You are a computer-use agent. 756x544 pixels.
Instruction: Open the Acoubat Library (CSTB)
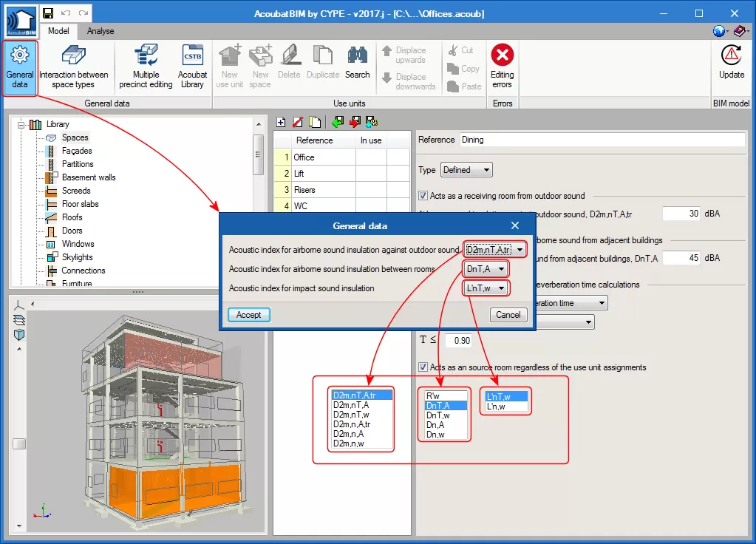192,67
